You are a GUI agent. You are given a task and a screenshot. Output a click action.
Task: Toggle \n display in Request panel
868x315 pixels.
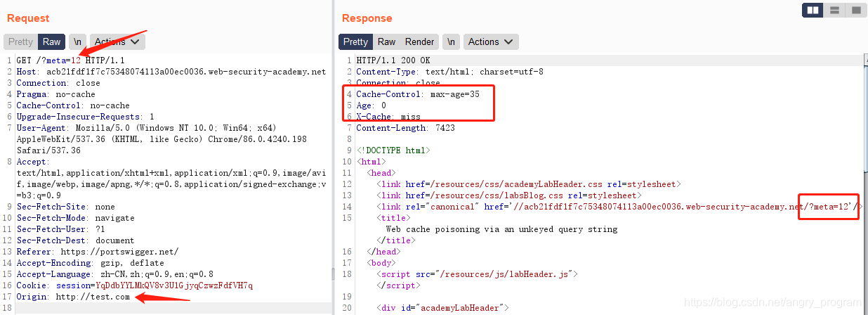(x=77, y=42)
